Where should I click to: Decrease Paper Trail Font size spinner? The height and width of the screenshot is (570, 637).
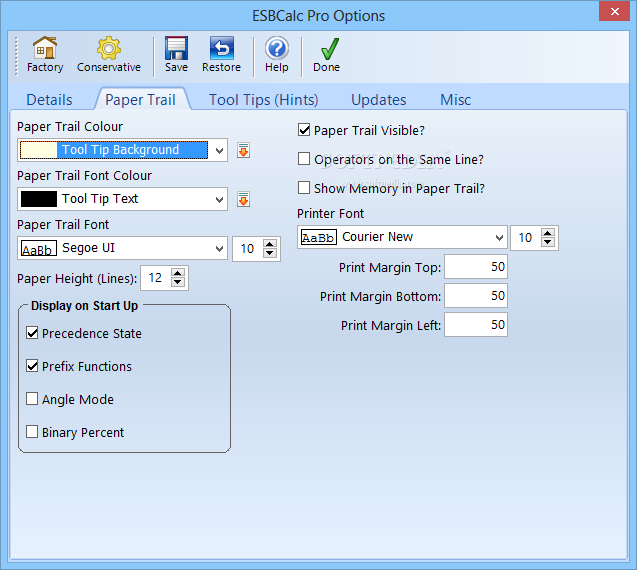pos(270,253)
